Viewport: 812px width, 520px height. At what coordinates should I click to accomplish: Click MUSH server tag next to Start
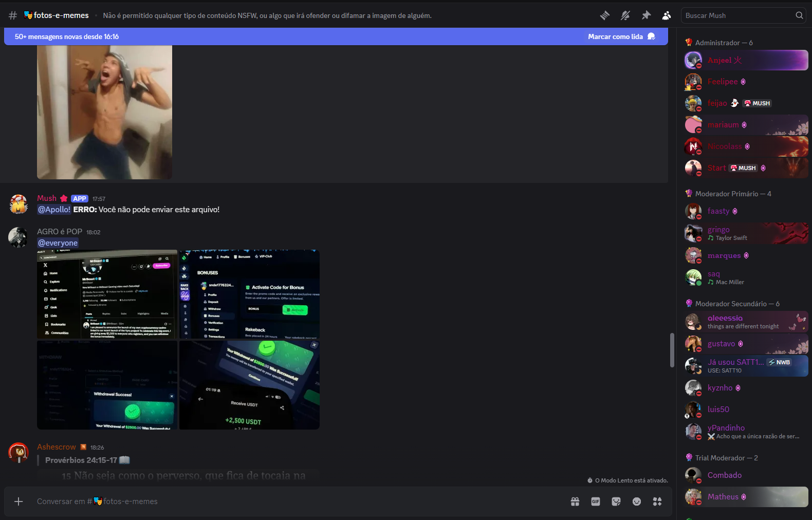(x=743, y=168)
